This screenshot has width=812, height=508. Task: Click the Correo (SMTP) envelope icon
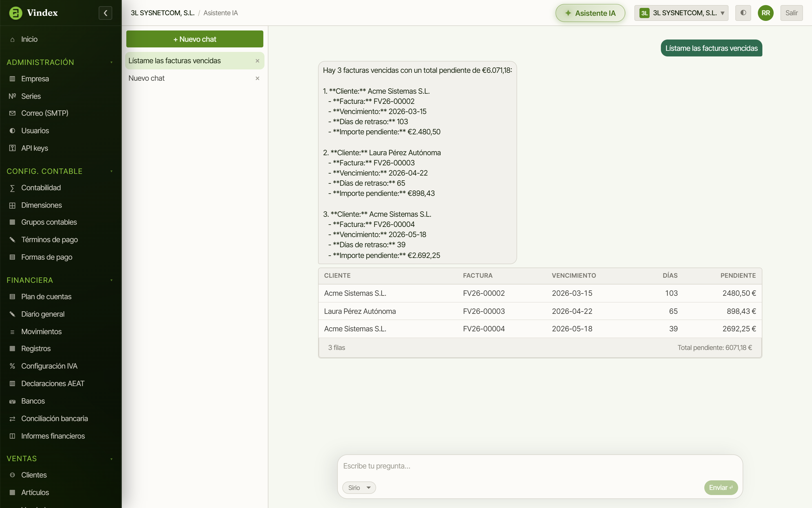click(12, 113)
